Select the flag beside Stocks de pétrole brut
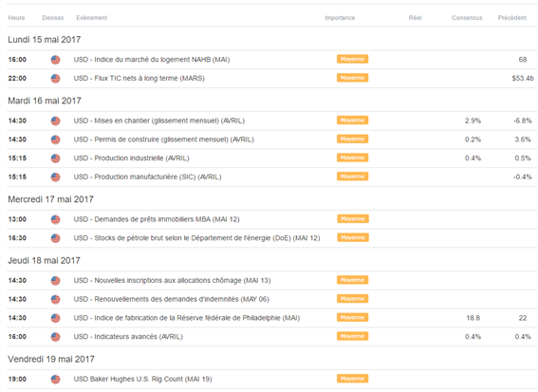The width and height of the screenshot is (538, 392). coord(56,238)
